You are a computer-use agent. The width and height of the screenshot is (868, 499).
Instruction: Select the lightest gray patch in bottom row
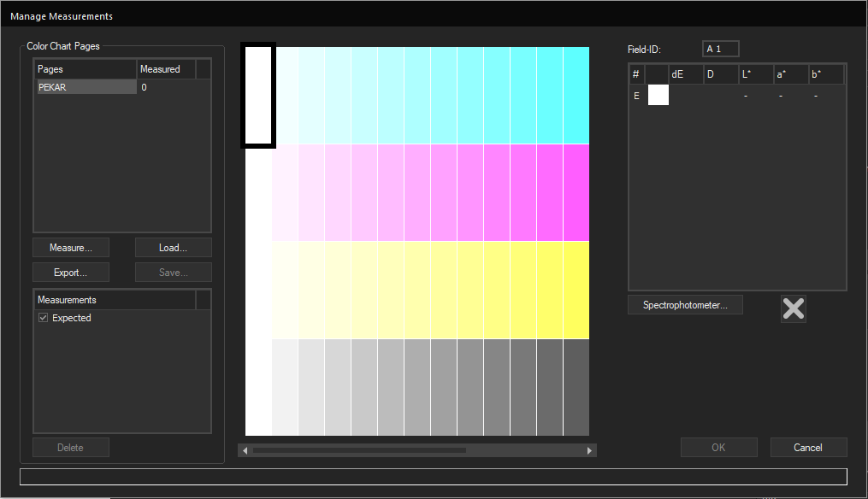click(x=285, y=387)
